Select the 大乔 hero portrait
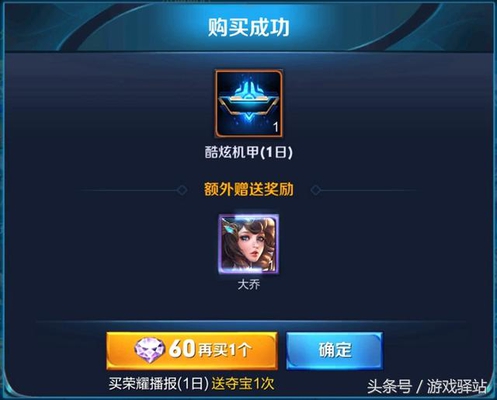This screenshot has height=400, width=497. [249, 244]
